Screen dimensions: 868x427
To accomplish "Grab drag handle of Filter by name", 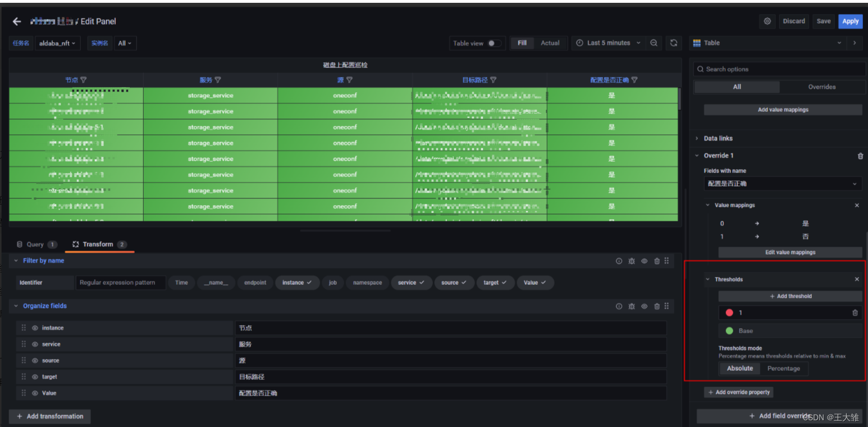I will point(666,261).
